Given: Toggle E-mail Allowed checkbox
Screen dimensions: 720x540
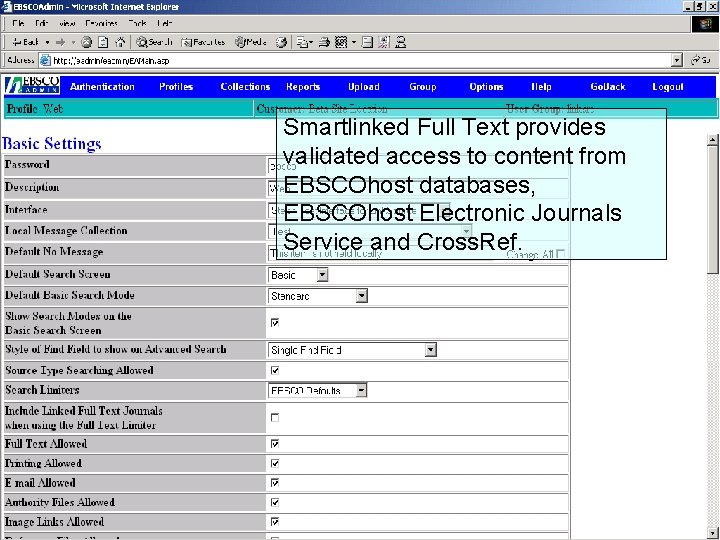Looking at the screenshot, I should pyautogui.click(x=275, y=483).
